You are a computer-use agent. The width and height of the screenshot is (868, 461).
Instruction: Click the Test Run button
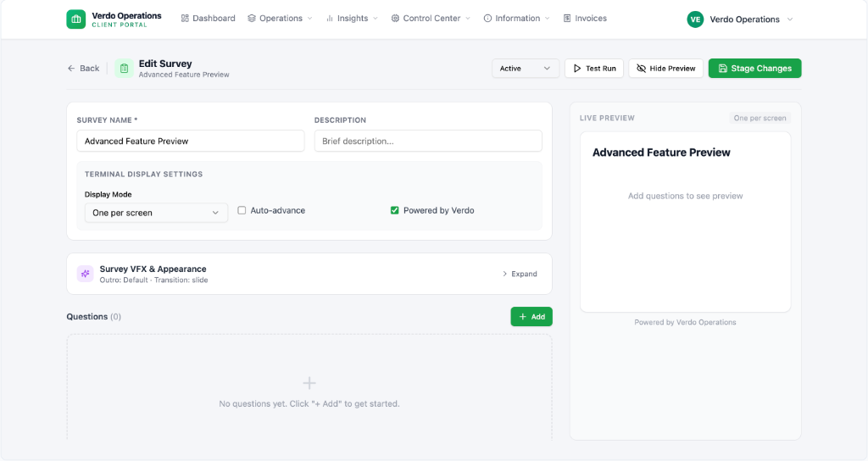point(594,68)
